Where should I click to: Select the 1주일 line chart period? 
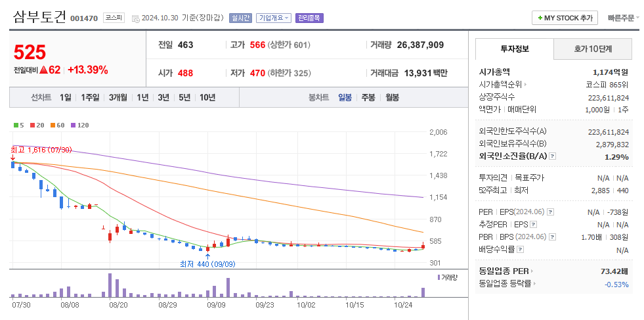pyautogui.click(x=90, y=98)
